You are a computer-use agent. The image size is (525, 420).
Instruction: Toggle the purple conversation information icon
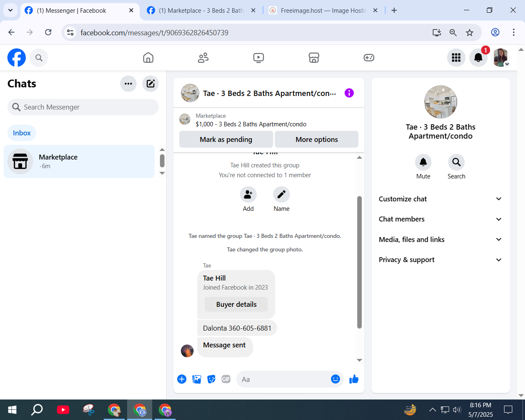(x=349, y=93)
